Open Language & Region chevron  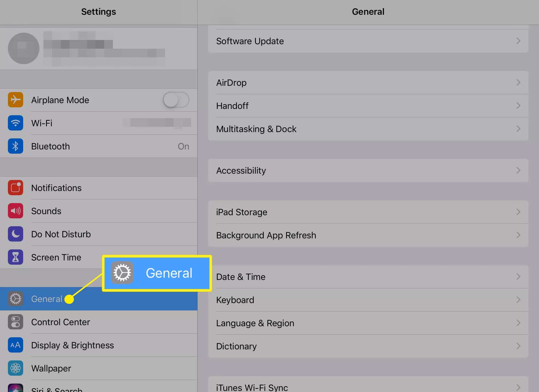tap(518, 323)
